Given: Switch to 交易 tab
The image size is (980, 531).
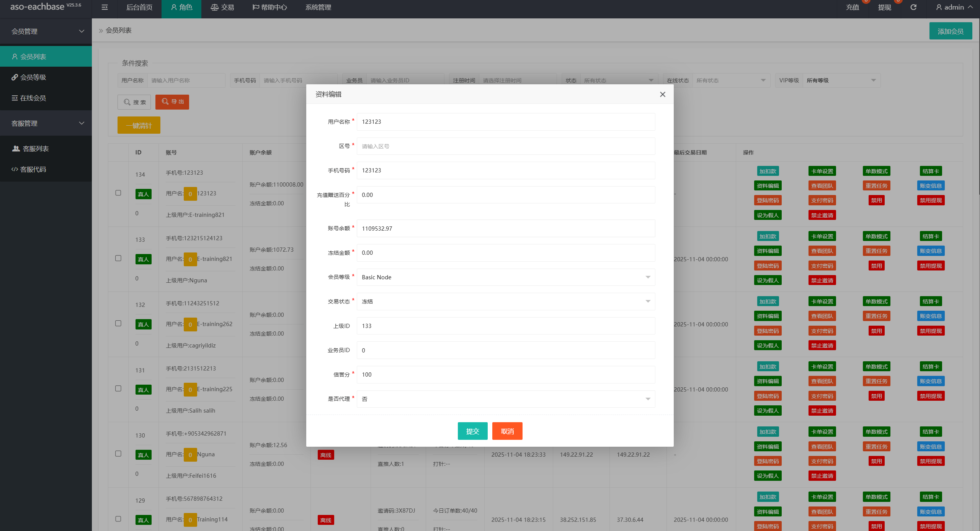Looking at the screenshot, I should [222, 7].
